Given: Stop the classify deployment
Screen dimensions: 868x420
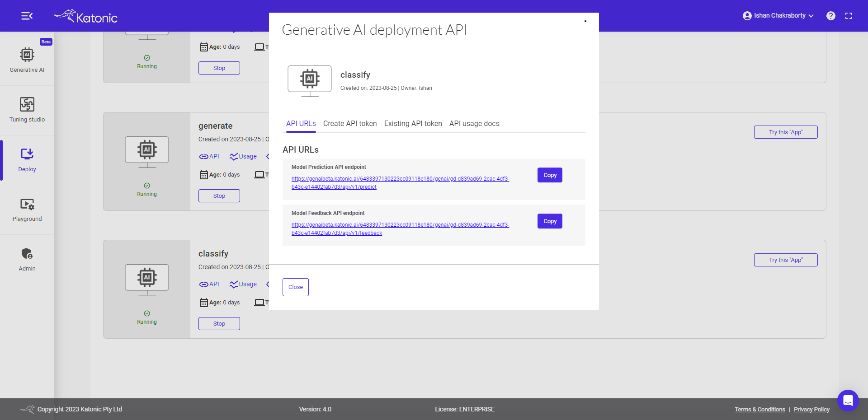Looking at the screenshot, I should [219, 324].
